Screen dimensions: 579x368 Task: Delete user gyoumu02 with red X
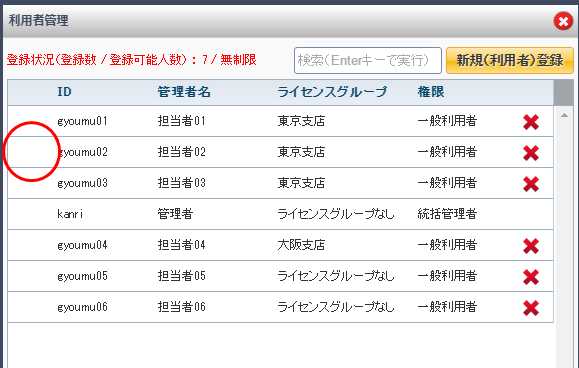coord(531,153)
